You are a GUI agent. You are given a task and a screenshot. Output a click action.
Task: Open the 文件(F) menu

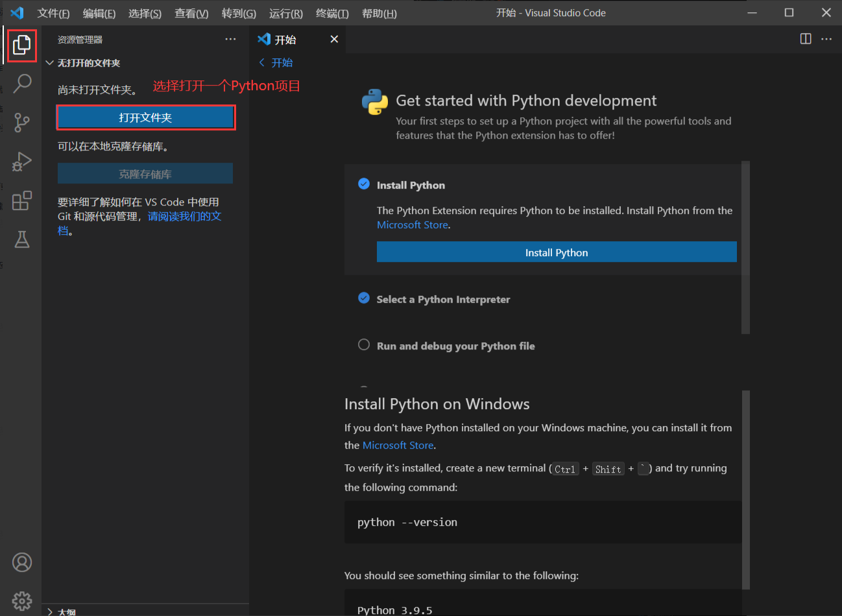[x=53, y=14]
